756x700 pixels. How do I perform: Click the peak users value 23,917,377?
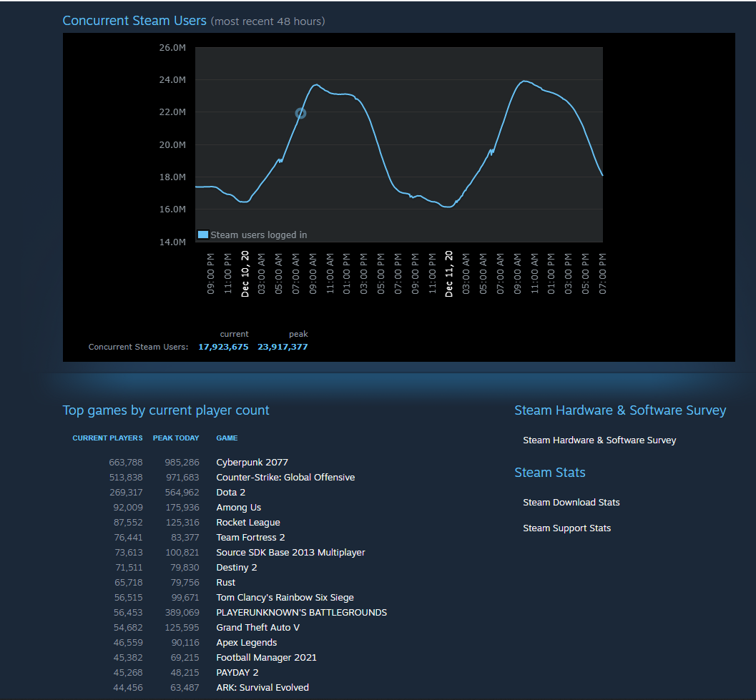tap(283, 347)
